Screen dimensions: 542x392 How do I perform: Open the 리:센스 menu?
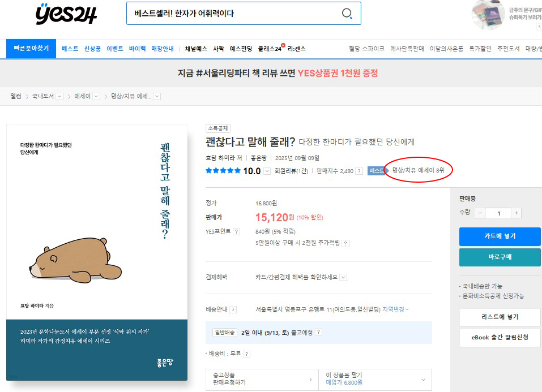[297, 49]
